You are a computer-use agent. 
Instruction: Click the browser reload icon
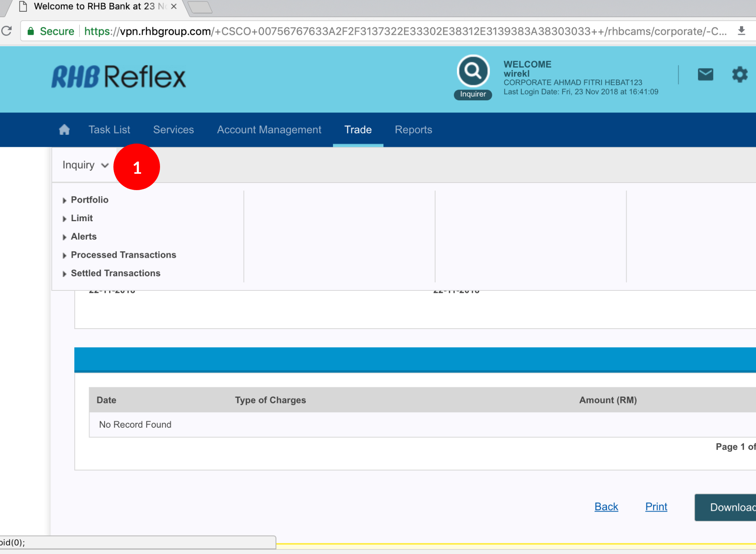[7, 31]
